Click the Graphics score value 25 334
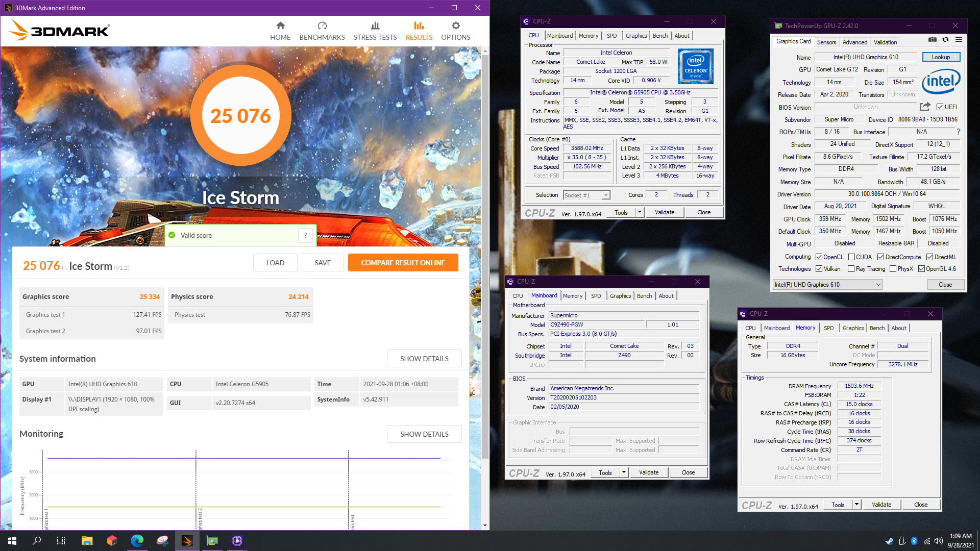980x551 pixels. point(150,296)
